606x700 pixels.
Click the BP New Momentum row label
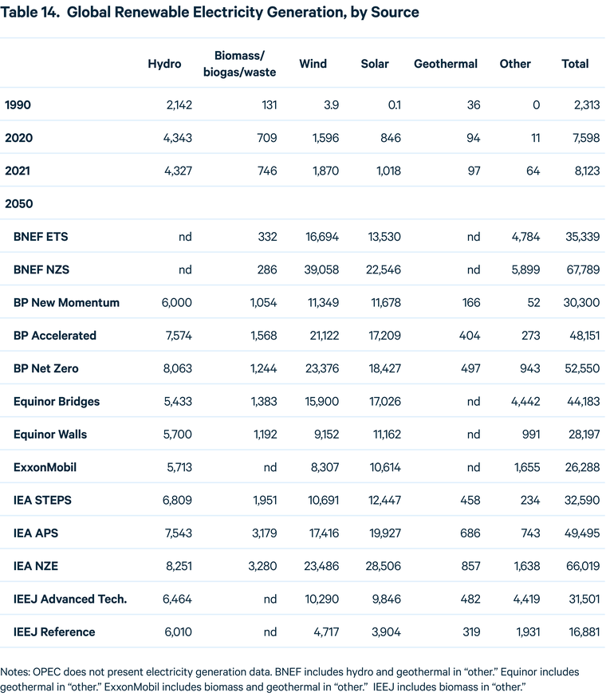tap(66, 303)
